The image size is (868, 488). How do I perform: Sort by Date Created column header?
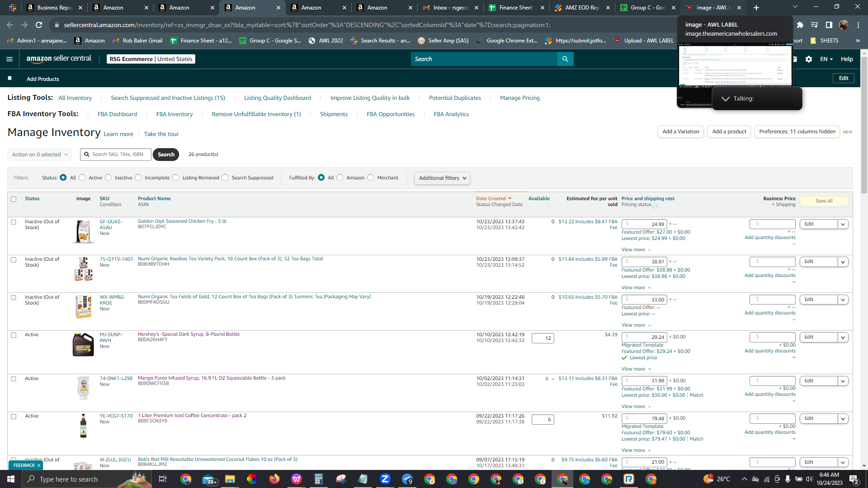(494, 199)
